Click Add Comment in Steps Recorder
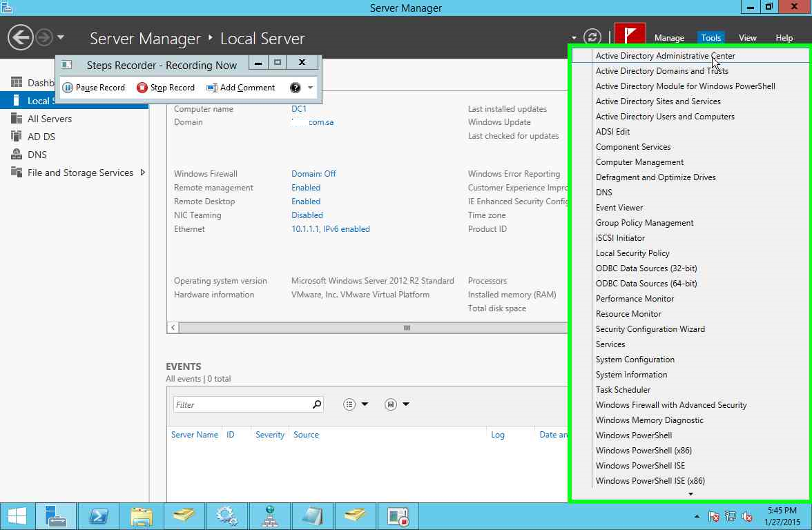The width and height of the screenshot is (812, 530). coord(241,88)
